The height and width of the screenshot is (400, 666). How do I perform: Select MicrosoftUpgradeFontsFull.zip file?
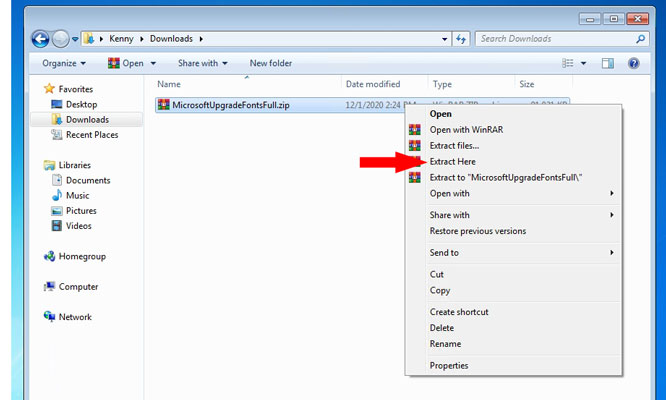tap(231, 105)
